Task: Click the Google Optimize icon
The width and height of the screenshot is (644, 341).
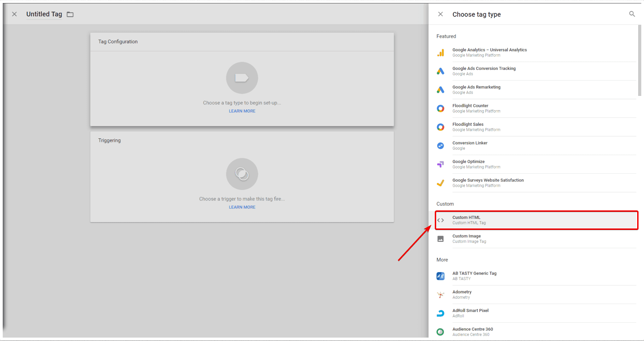Action: [441, 164]
